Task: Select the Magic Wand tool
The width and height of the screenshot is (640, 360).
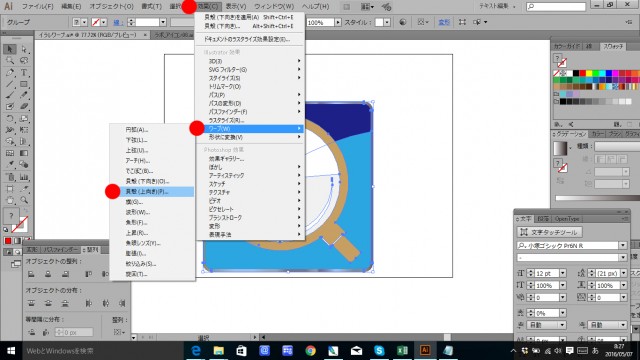Action: (x=10, y=61)
